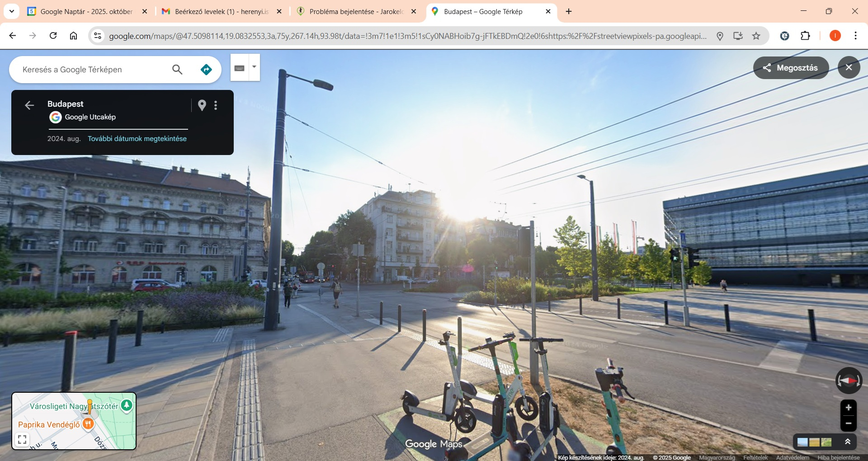
Task: Expand the imagery strip with double chevron
Action: 848,442
